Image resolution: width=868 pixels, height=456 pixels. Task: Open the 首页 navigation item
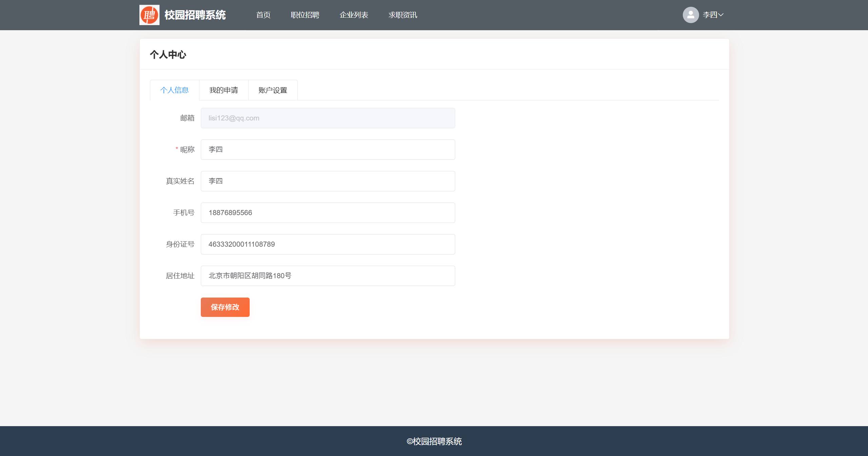(x=263, y=15)
